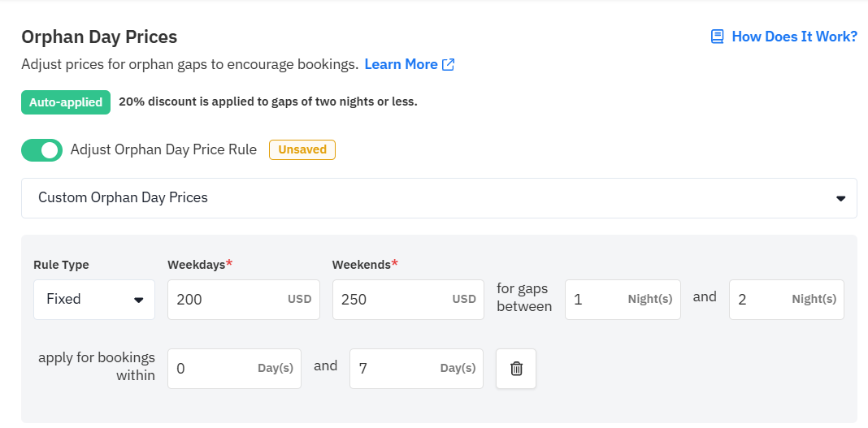Follow the Learn More link
868x428 pixels.
(401, 64)
